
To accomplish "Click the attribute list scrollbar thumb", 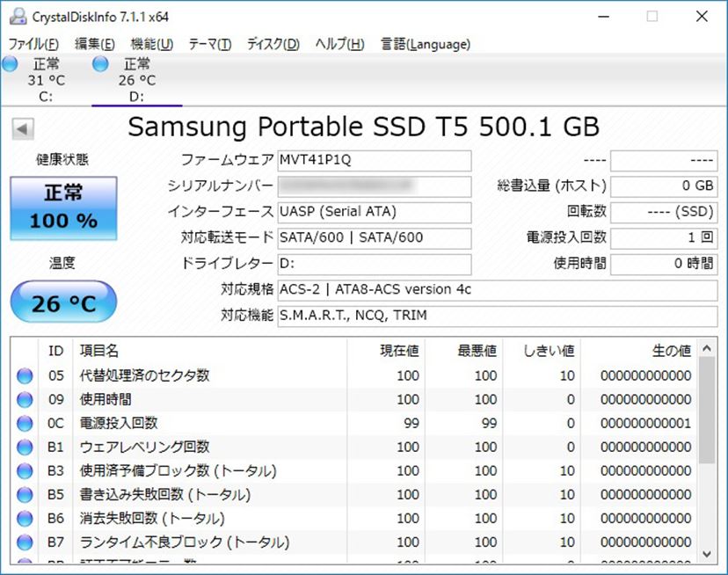I will click(x=707, y=411).
